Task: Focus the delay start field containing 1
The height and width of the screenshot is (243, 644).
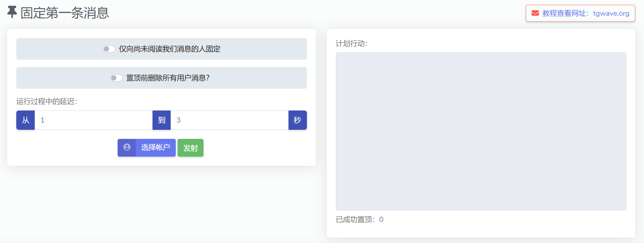Action: 93,120
